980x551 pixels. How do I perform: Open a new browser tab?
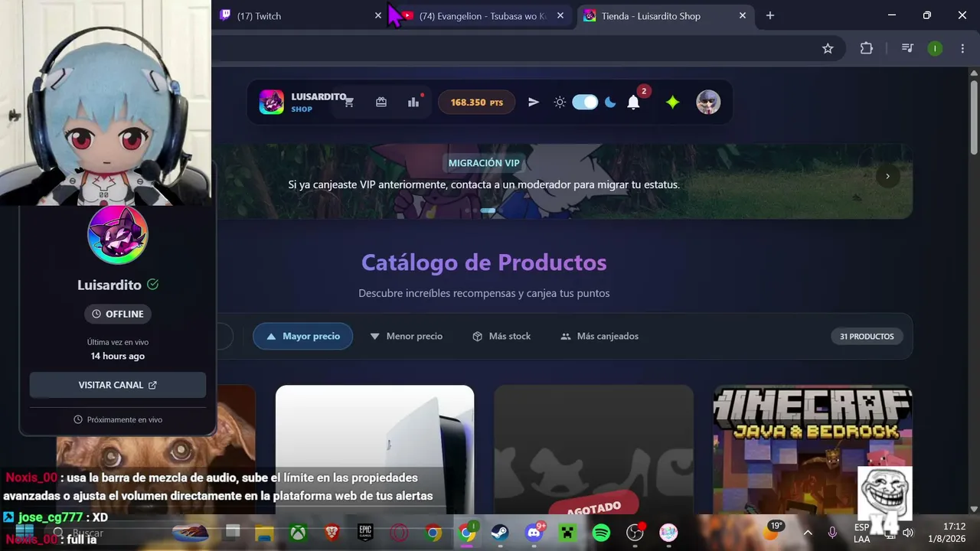tap(770, 15)
